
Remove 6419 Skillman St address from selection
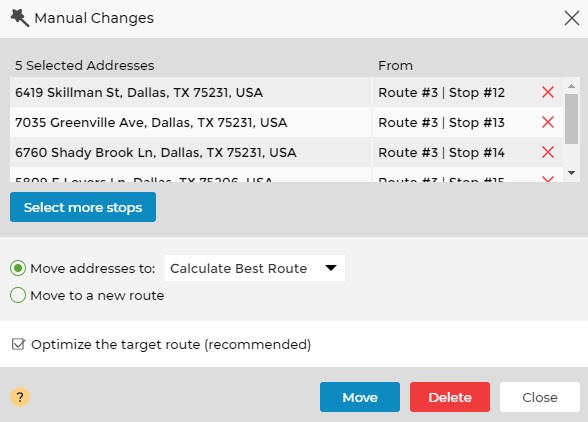click(x=548, y=92)
